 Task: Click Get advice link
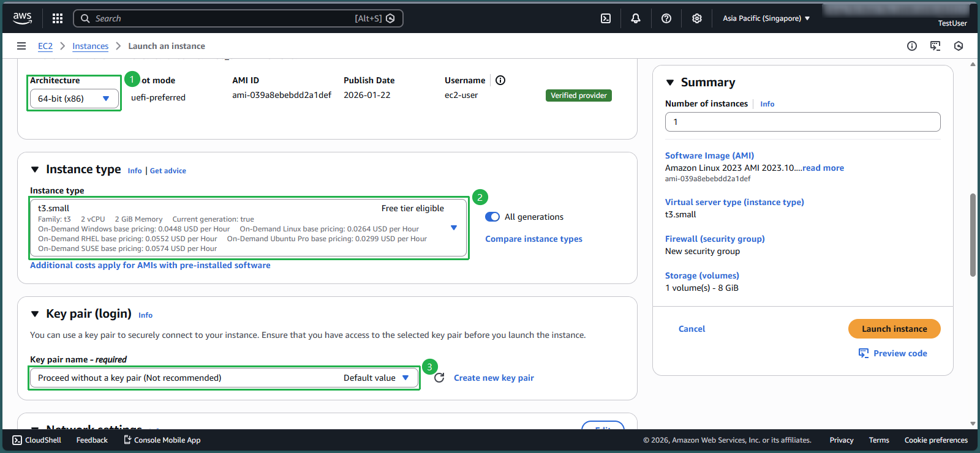pos(168,171)
